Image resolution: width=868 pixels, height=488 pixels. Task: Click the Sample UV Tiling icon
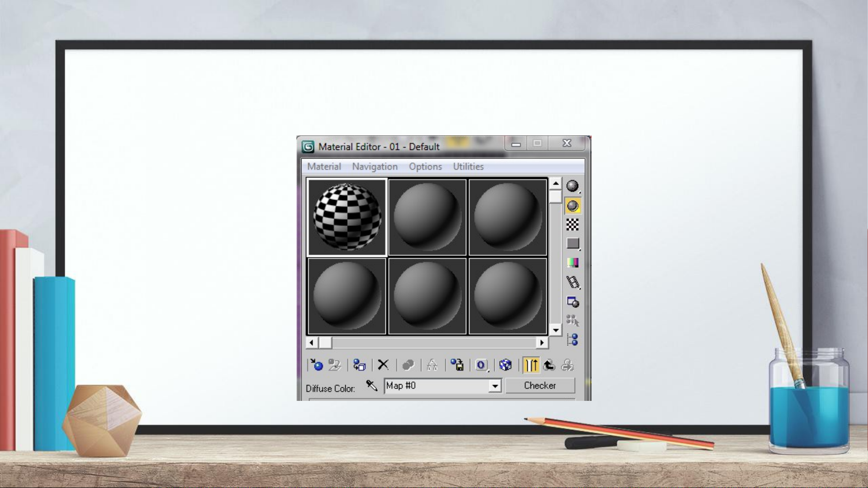572,243
